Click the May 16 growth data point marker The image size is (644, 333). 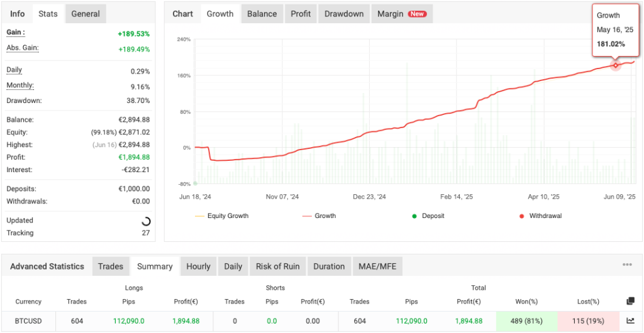615,65
